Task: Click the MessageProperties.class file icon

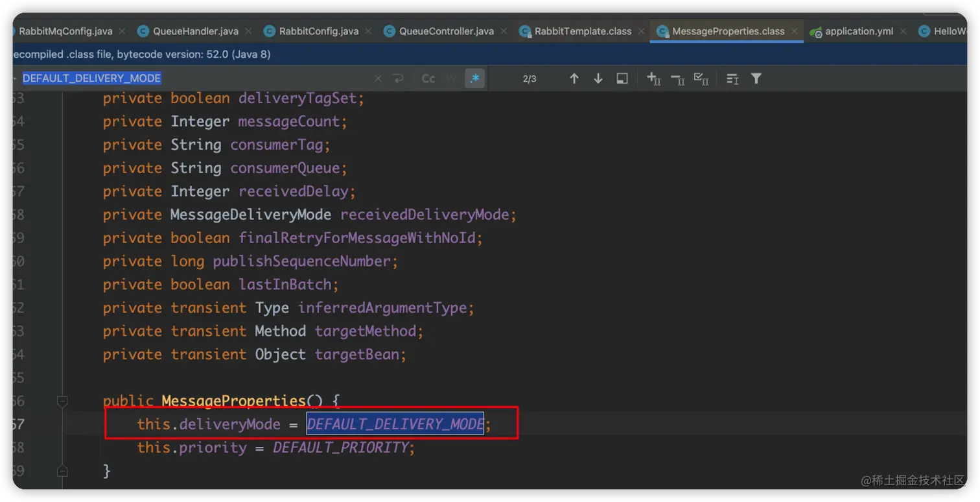Action: pyautogui.click(x=662, y=31)
